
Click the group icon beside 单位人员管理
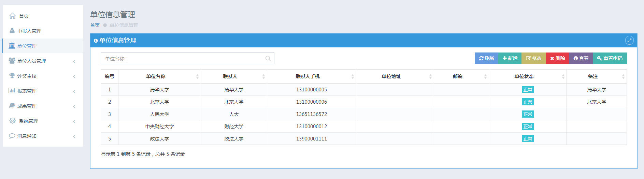[x=12, y=61]
